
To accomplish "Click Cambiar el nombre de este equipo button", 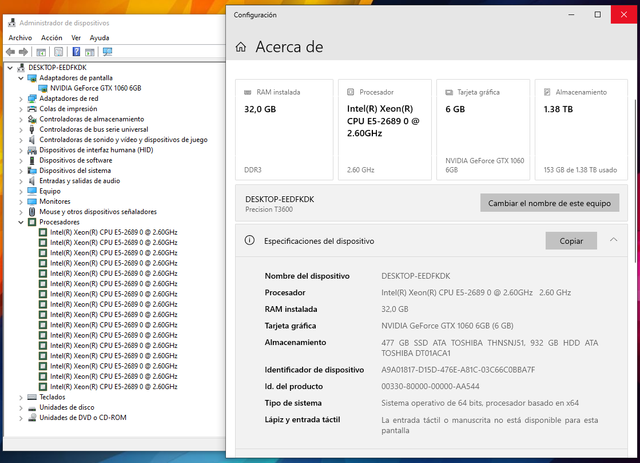I will [x=549, y=203].
